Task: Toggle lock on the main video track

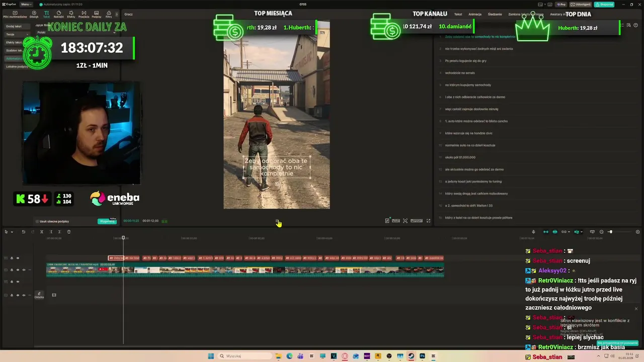Action: coord(12,270)
